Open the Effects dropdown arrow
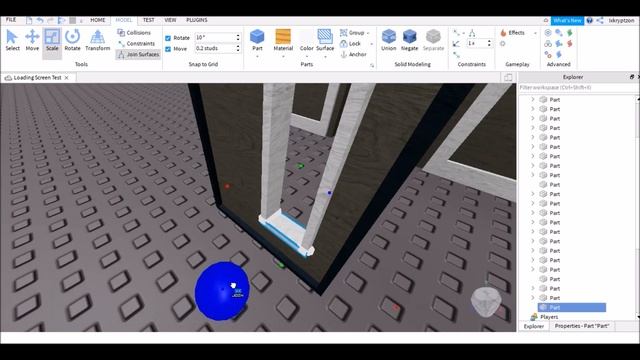 (535, 33)
